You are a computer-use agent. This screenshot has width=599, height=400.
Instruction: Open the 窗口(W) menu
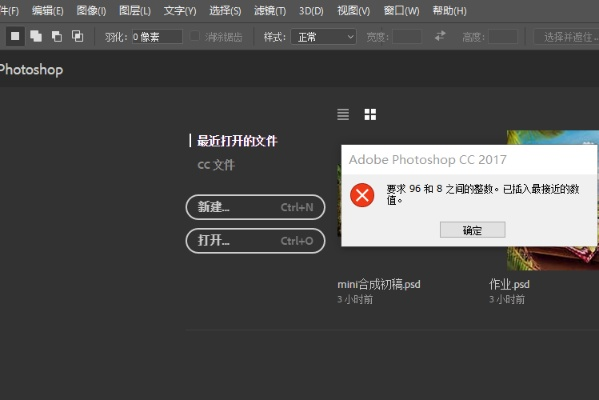click(401, 11)
